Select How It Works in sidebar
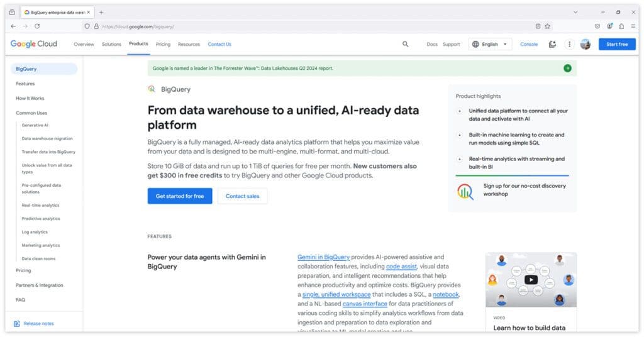 click(x=30, y=98)
